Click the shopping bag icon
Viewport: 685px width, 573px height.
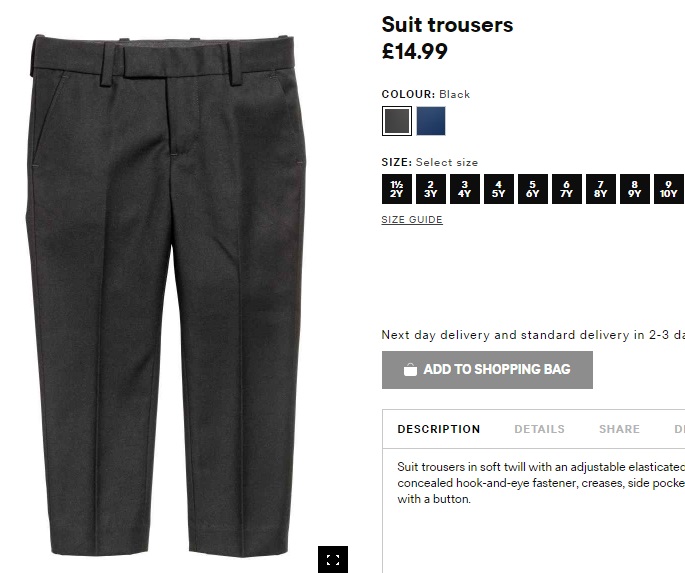410,369
